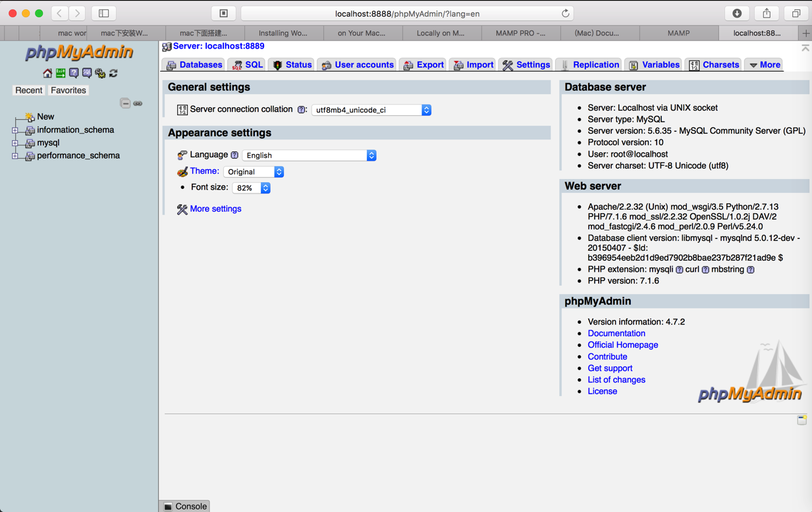Click the server icon beside Server: localhost:8889
The height and width of the screenshot is (512, 812).
(167, 47)
